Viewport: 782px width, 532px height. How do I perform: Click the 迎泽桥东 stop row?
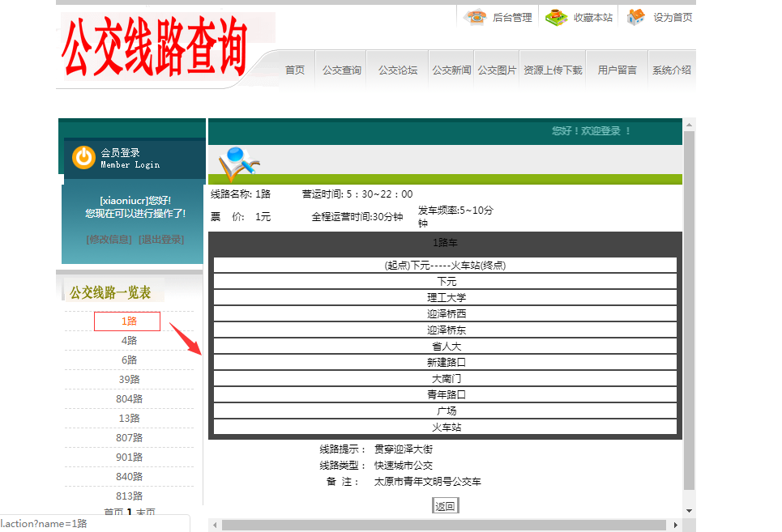tap(446, 330)
